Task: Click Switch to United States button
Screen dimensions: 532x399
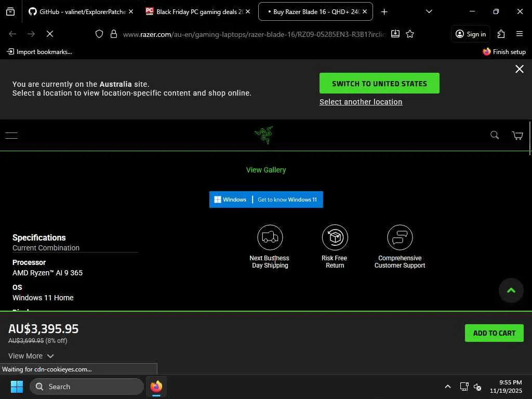Action: [379, 84]
